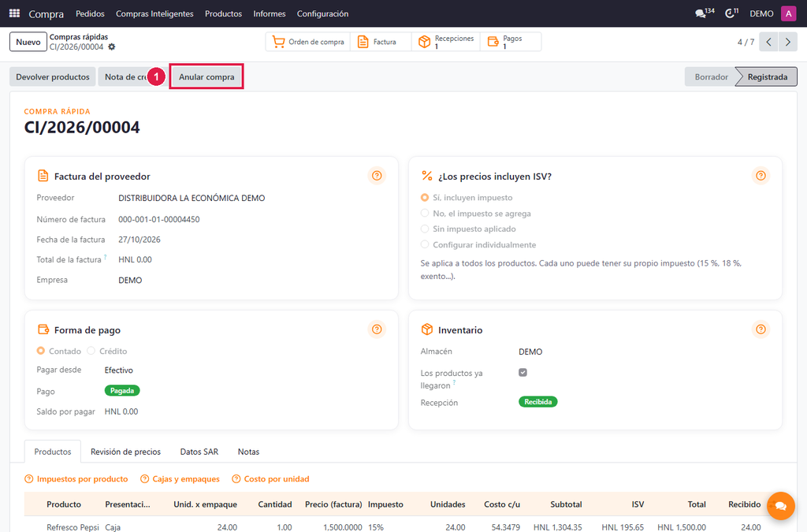Open the Compras Inteligentes menu
Image resolution: width=807 pixels, height=532 pixels.
point(154,13)
